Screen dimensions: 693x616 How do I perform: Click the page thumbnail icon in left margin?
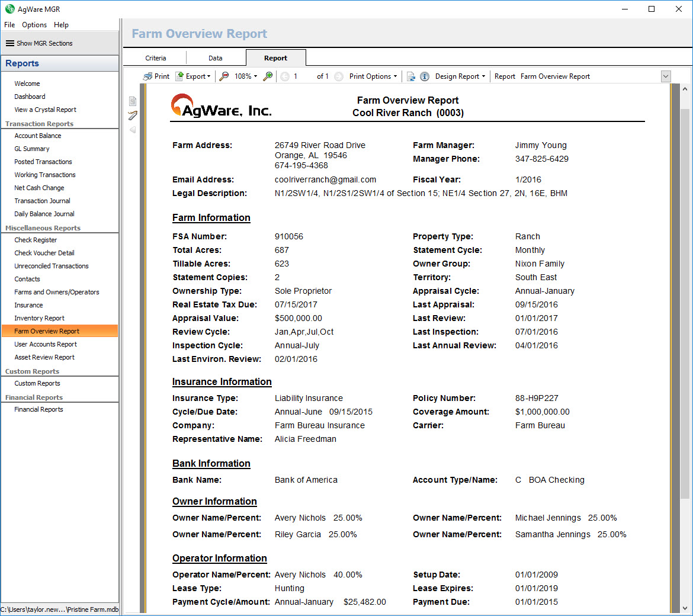(x=133, y=101)
